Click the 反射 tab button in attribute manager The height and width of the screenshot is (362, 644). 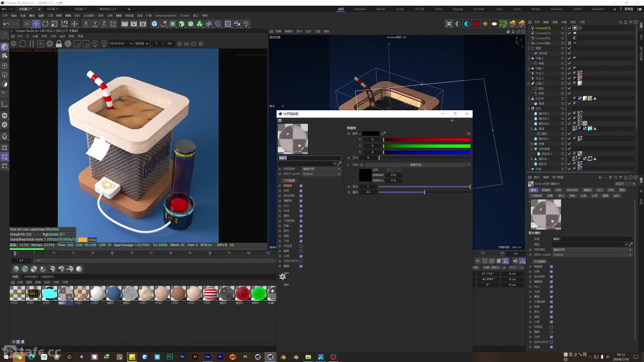[558, 190]
